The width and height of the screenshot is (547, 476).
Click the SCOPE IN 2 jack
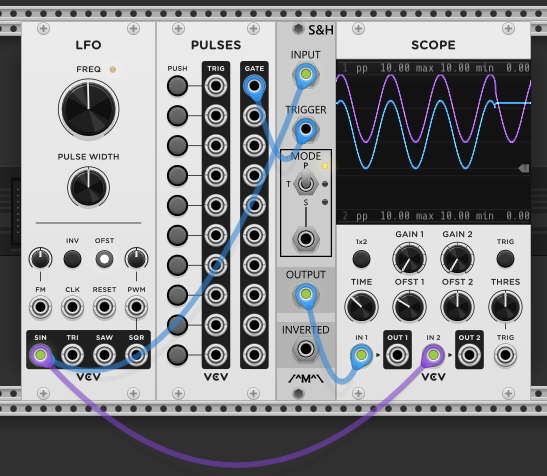point(433,355)
